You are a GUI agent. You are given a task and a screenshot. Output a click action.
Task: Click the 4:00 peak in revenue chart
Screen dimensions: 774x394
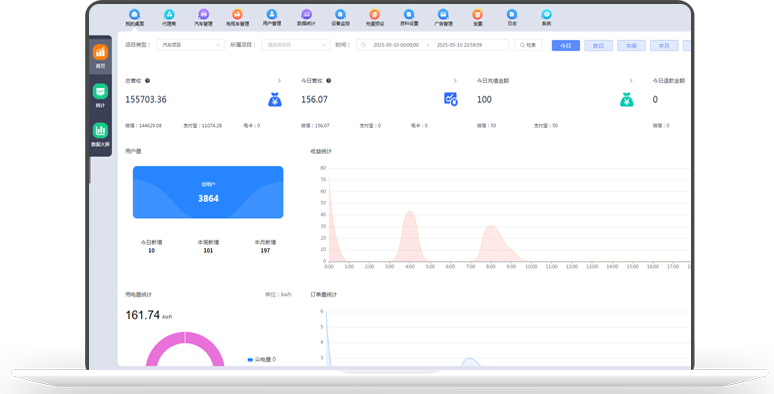click(x=410, y=212)
